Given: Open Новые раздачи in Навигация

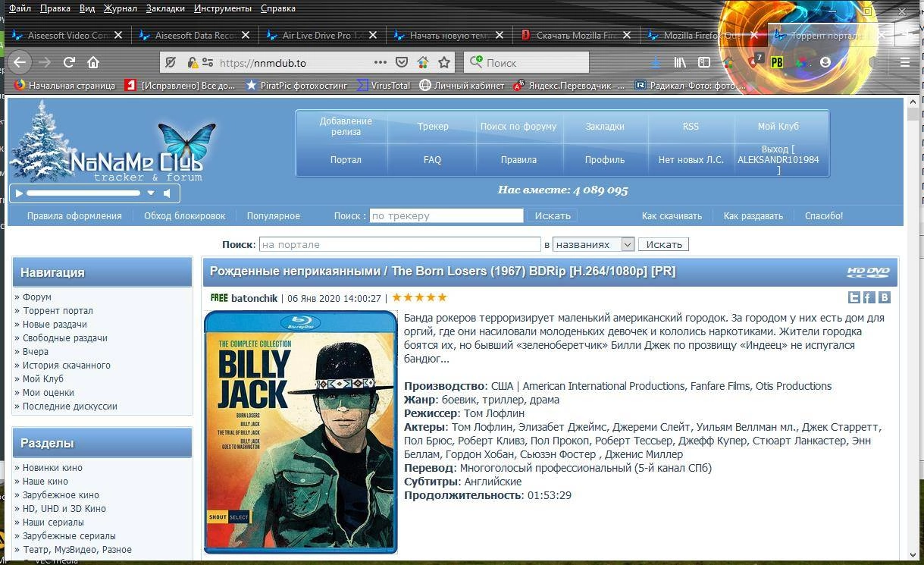Looking at the screenshot, I should (x=55, y=324).
